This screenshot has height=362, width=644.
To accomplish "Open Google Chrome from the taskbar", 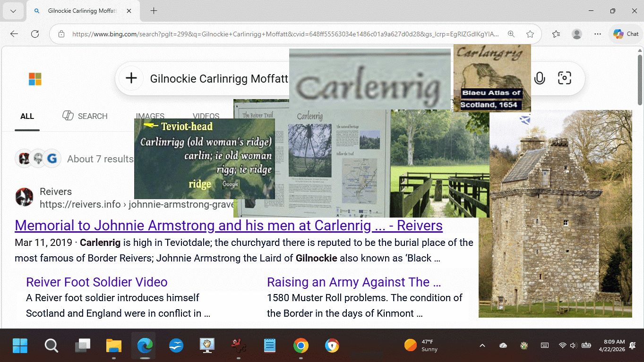I will tap(301, 346).
